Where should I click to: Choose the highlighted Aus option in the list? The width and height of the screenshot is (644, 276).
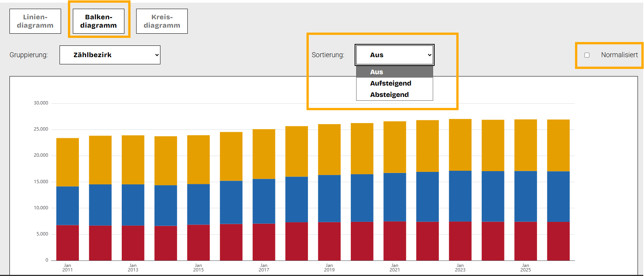pyautogui.click(x=394, y=72)
